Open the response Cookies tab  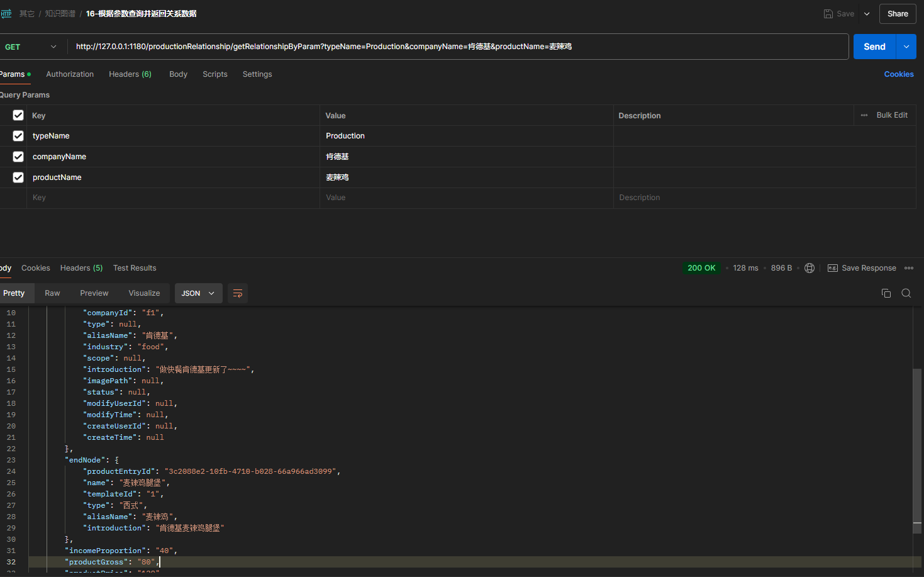[36, 268]
